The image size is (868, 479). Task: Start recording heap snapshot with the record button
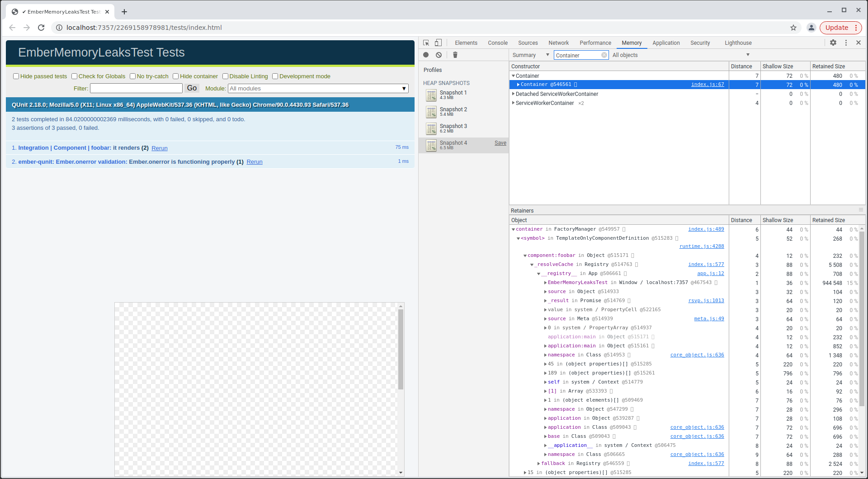426,55
